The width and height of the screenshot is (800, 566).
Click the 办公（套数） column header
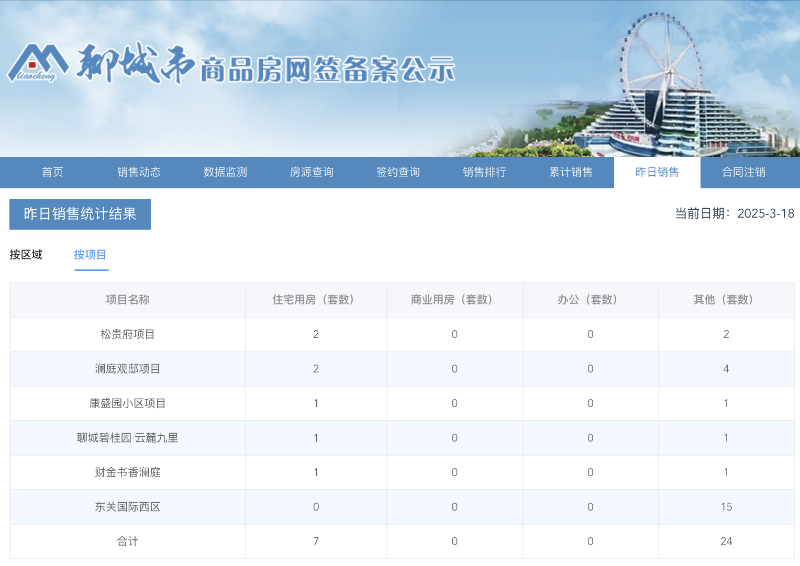pyautogui.click(x=590, y=300)
